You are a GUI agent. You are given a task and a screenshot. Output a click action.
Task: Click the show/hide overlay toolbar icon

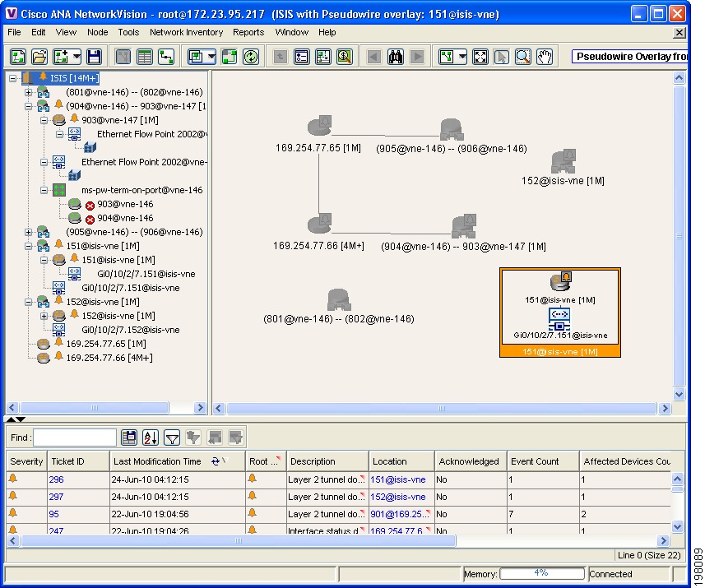click(x=230, y=57)
